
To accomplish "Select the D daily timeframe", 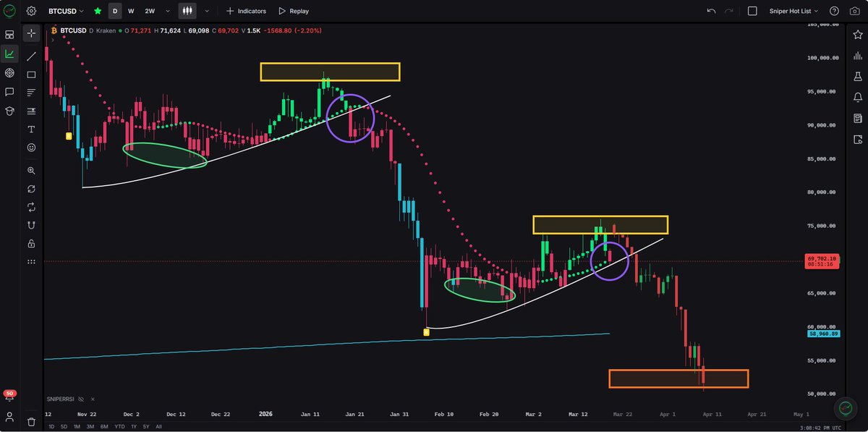I will 115,11.
